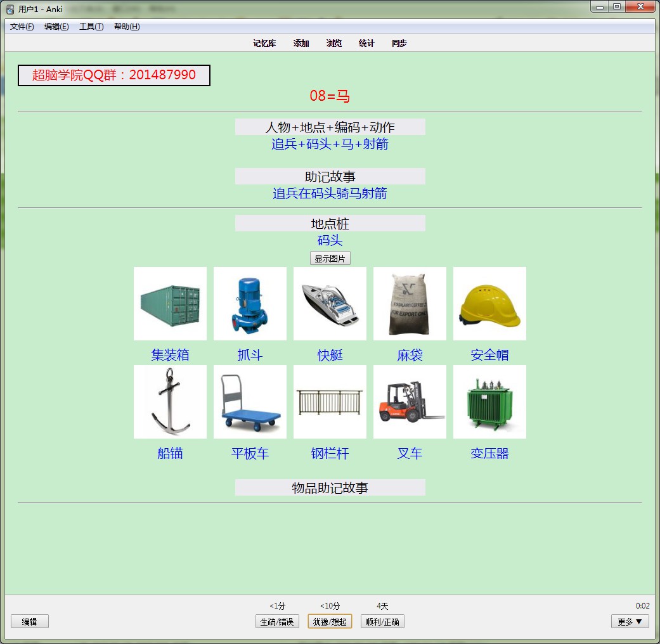Click the 钢栏杆 label

[330, 453]
